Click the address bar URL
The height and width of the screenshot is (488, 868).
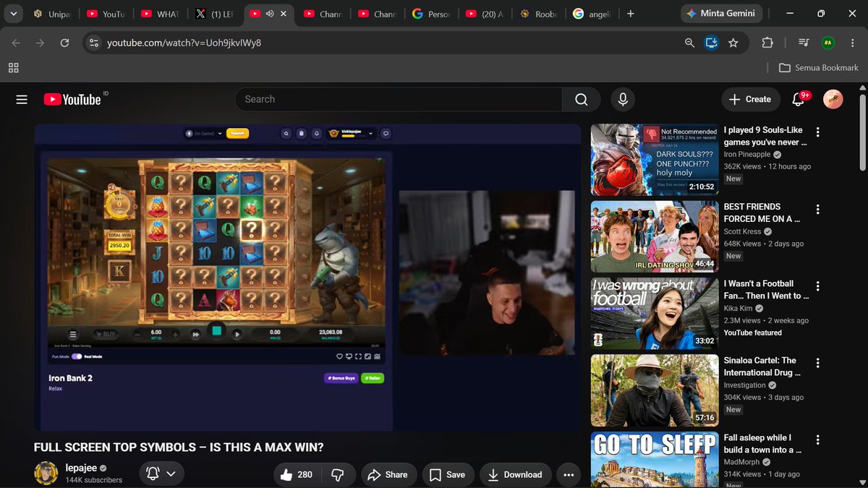[184, 43]
